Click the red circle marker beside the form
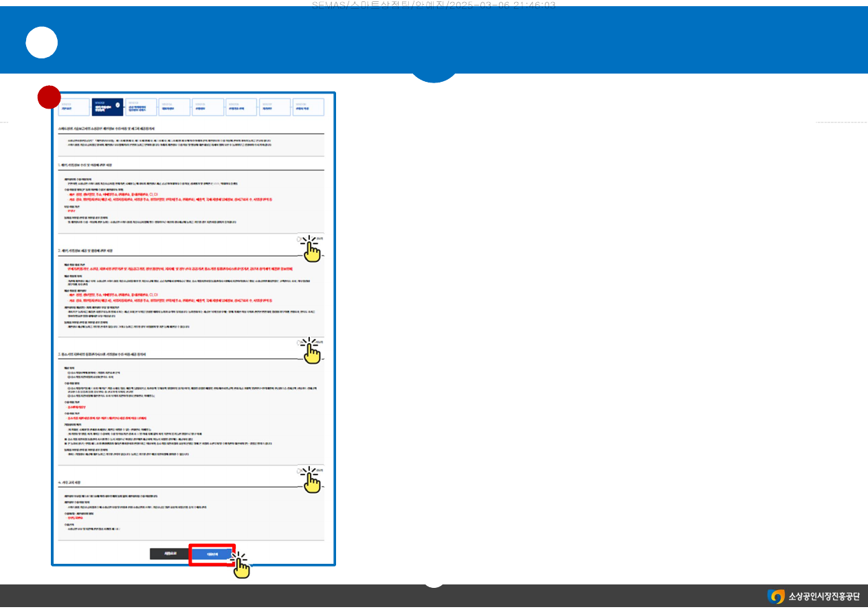The width and height of the screenshot is (868, 614). [49, 98]
